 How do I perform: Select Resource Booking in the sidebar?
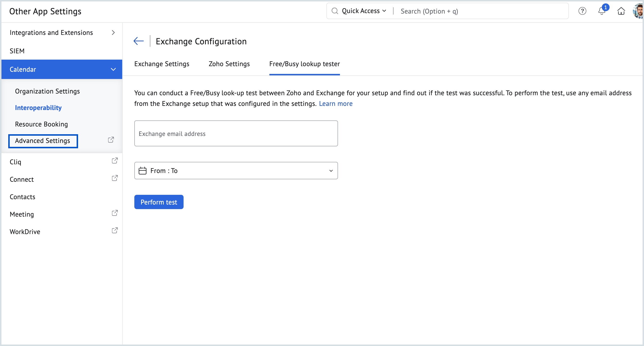point(41,124)
